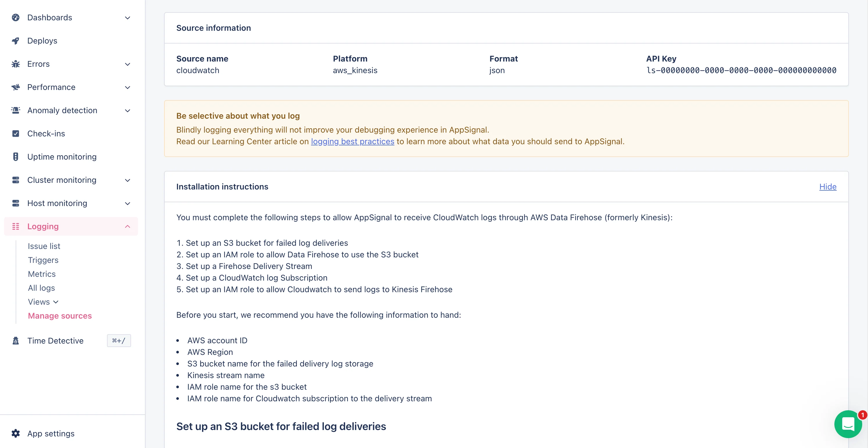Screen dimensions: 868x448
Task: Open Time Detective from sidebar
Action: (x=55, y=341)
